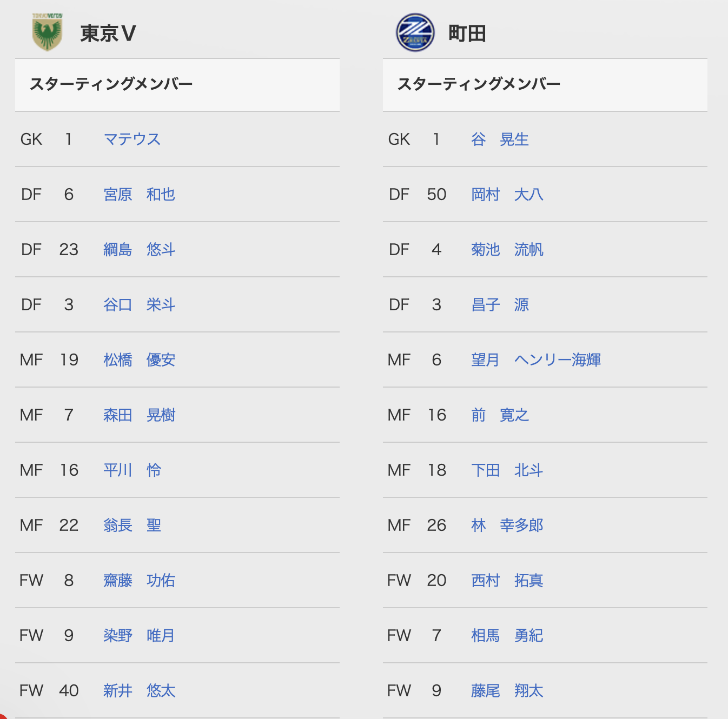The width and height of the screenshot is (728, 719).
Task: Open 谷口 栄斗 player page
Action: click(139, 304)
